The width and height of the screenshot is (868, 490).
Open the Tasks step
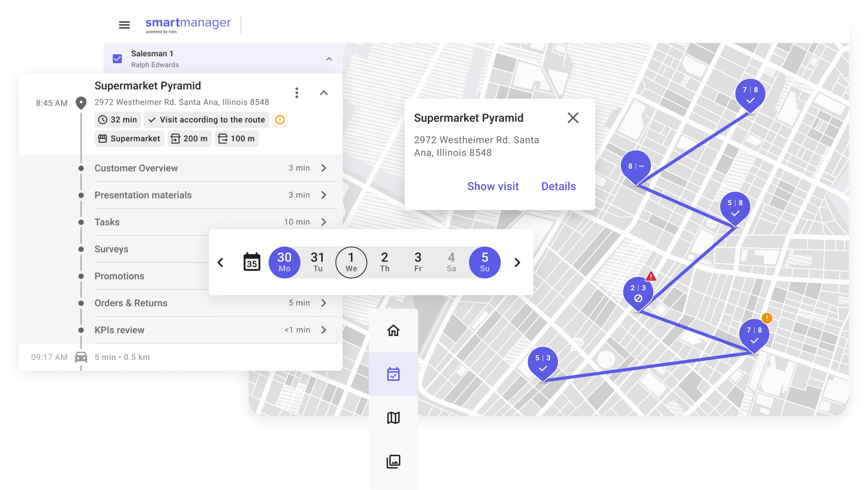coord(324,222)
